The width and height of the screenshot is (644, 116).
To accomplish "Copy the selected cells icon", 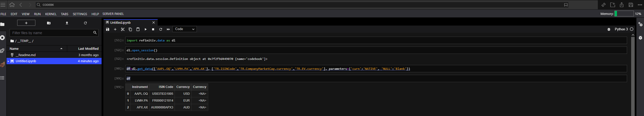I will pyautogui.click(x=130, y=29).
